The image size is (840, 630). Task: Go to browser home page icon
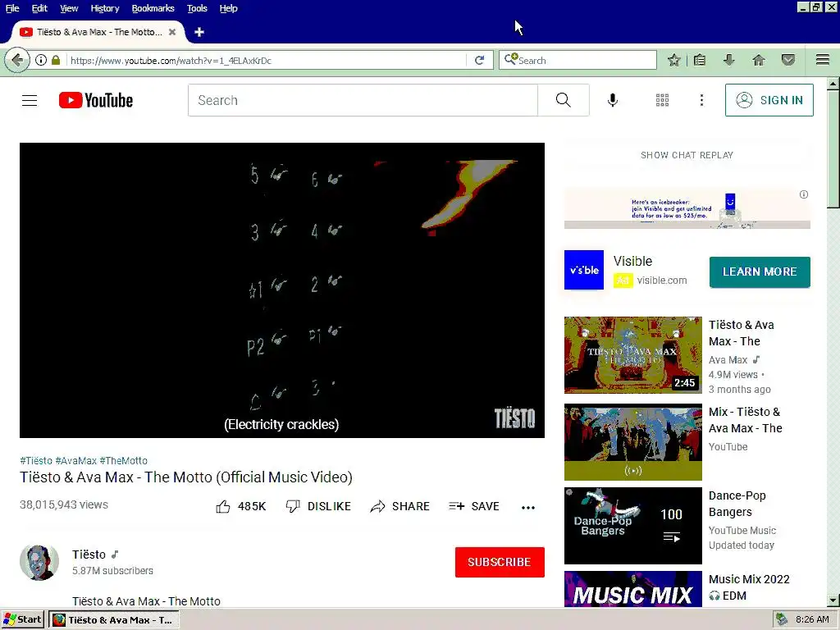tap(759, 60)
